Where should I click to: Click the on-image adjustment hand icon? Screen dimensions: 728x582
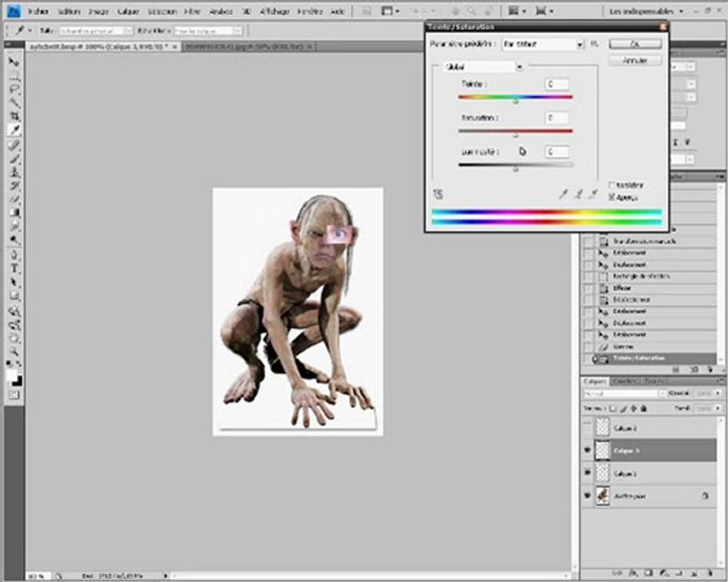tap(438, 194)
